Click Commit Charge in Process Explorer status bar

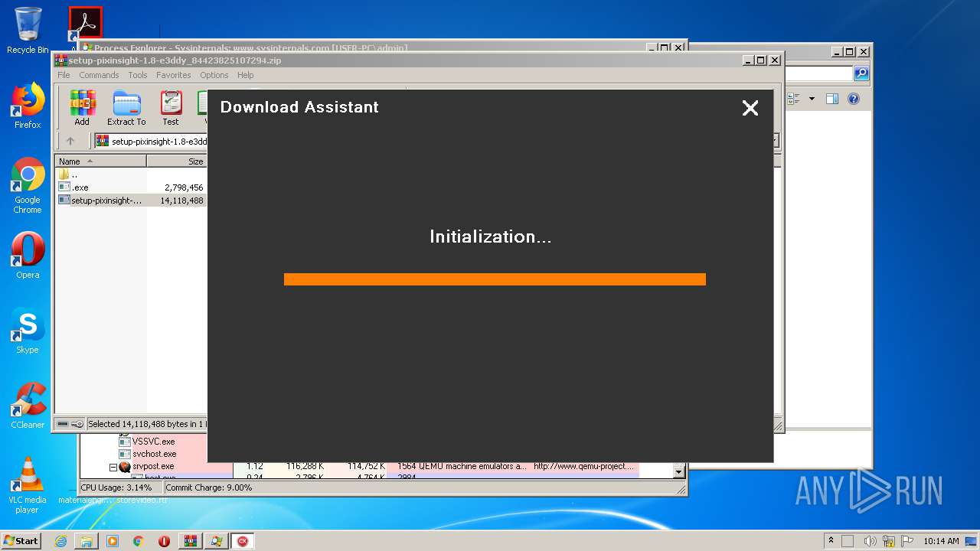click(x=208, y=487)
